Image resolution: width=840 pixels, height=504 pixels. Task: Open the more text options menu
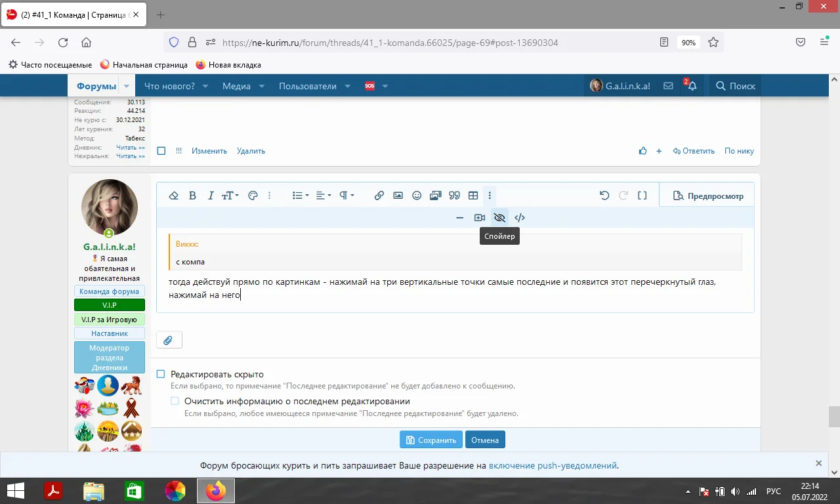click(269, 196)
